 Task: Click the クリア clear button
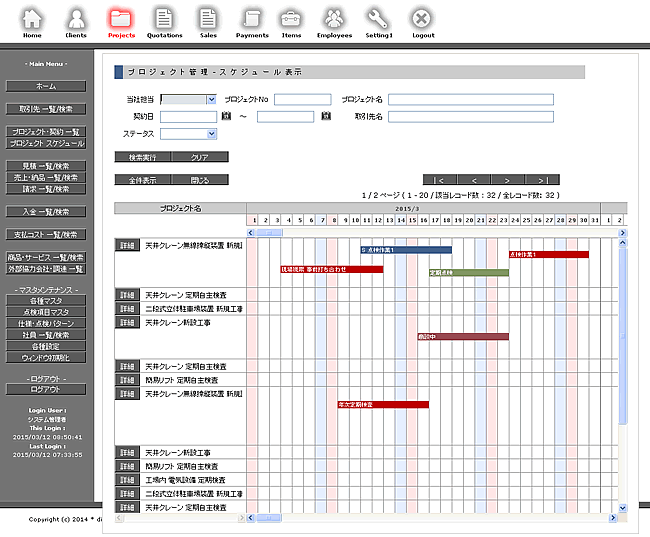[x=200, y=157]
